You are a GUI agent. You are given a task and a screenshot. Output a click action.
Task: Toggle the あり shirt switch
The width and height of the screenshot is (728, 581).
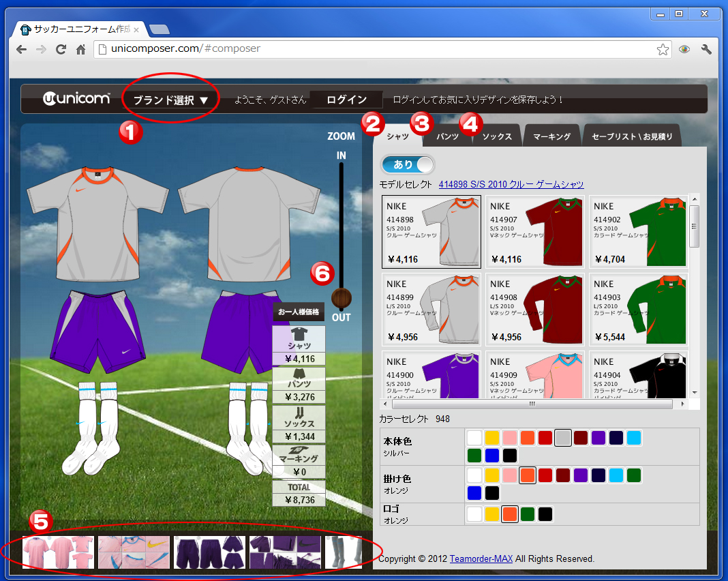[x=408, y=164]
